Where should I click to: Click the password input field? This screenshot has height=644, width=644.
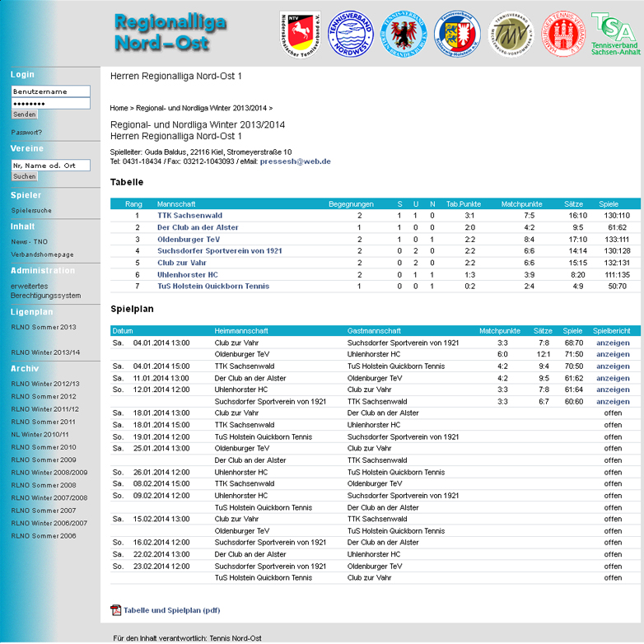point(50,104)
